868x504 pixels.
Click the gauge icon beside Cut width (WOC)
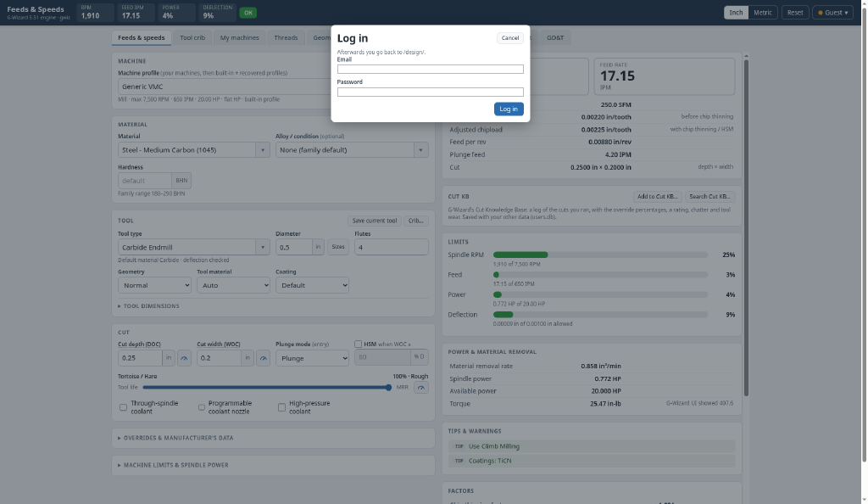coord(263,358)
